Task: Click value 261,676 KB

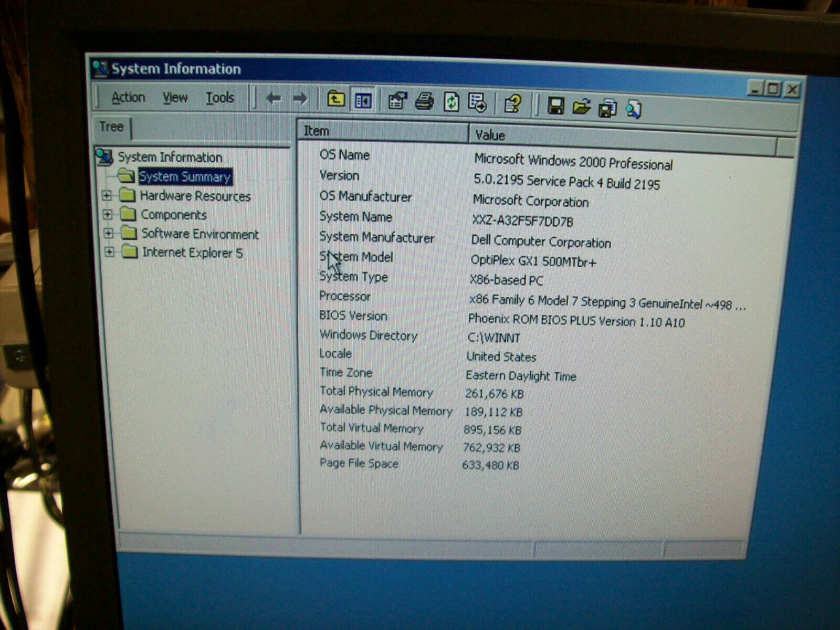Action: [x=494, y=394]
